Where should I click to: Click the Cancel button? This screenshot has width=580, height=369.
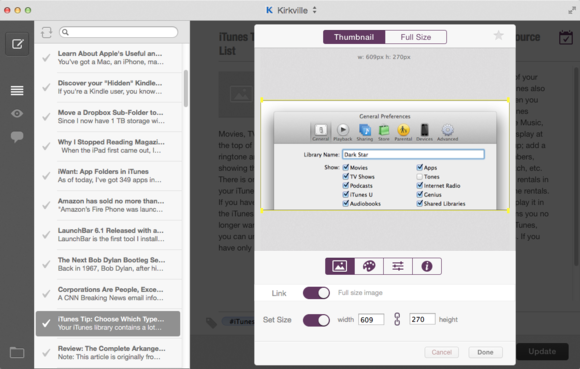(x=442, y=352)
